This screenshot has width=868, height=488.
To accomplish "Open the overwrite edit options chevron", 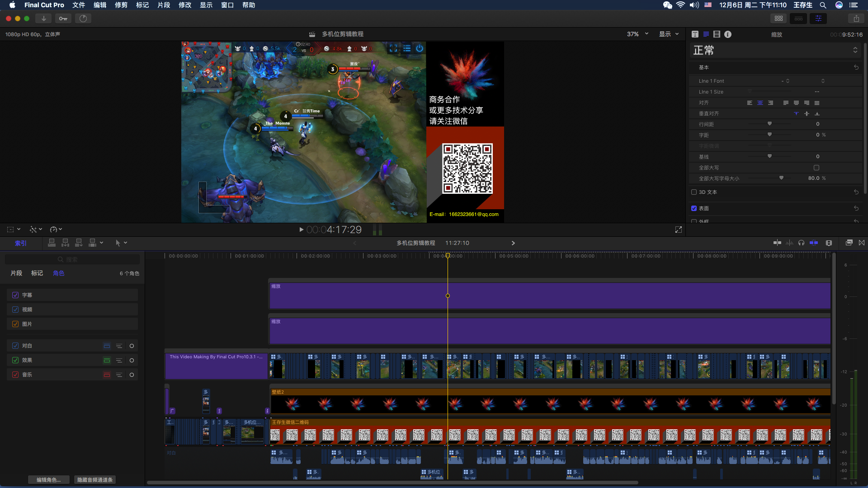I will point(102,243).
